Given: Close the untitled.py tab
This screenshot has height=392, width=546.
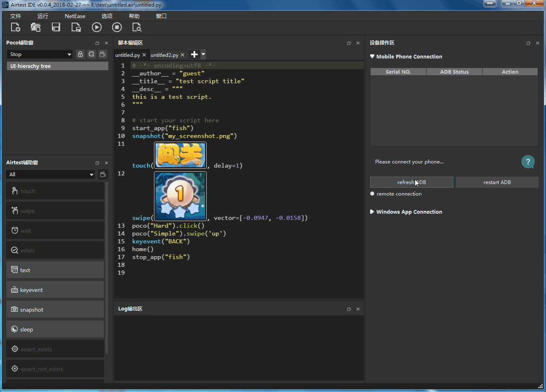Looking at the screenshot, I should pos(144,55).
